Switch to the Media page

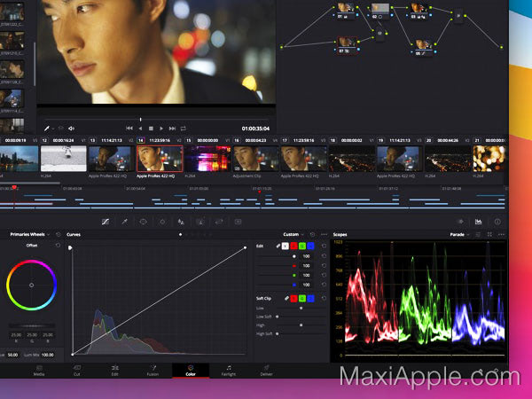point(39,371)
